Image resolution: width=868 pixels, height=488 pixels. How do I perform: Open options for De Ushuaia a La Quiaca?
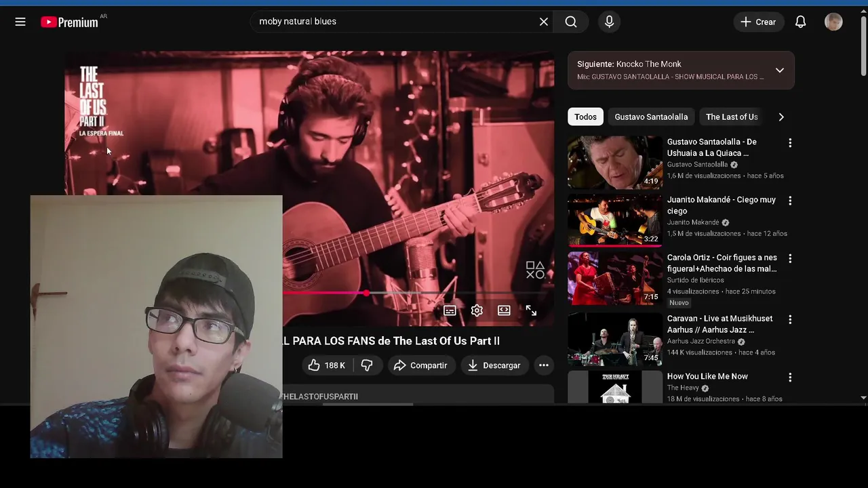[789, 143]
